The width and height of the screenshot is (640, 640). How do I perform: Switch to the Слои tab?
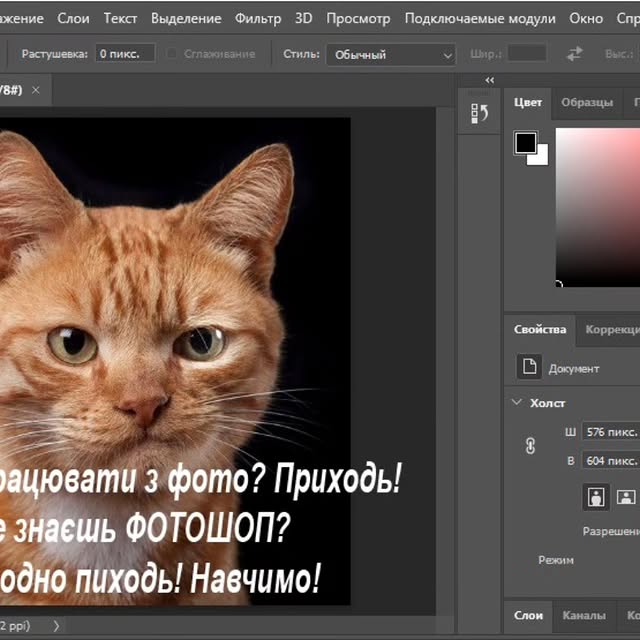pos(528,616)
